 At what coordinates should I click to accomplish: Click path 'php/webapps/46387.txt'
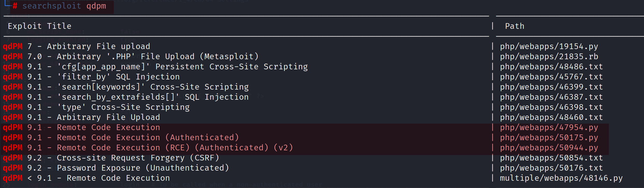point(551,97)
